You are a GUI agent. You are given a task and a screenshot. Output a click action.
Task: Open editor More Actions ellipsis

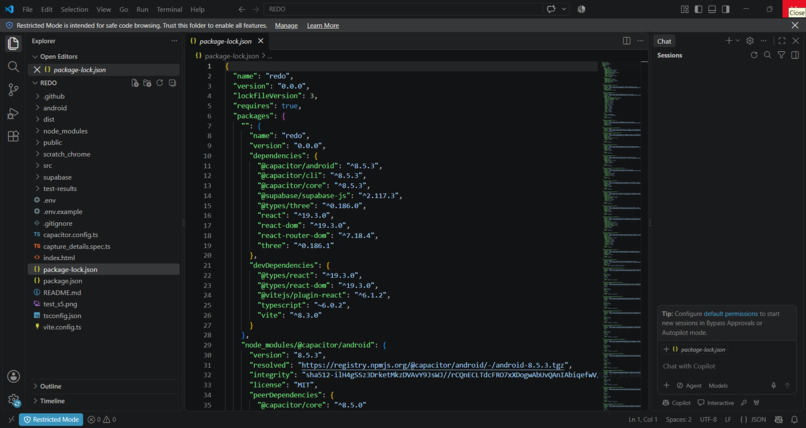(x=640, y=41)
